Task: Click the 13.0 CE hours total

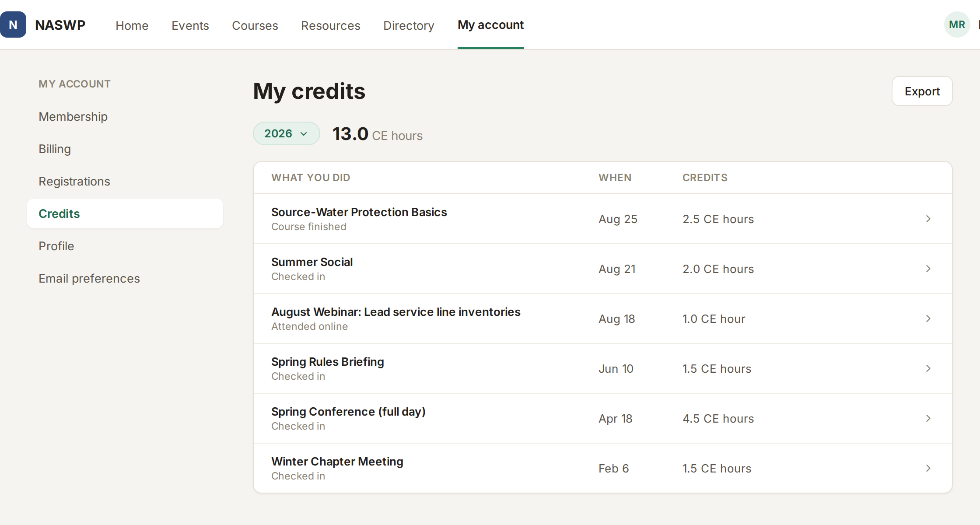Action: coord(378,134)
